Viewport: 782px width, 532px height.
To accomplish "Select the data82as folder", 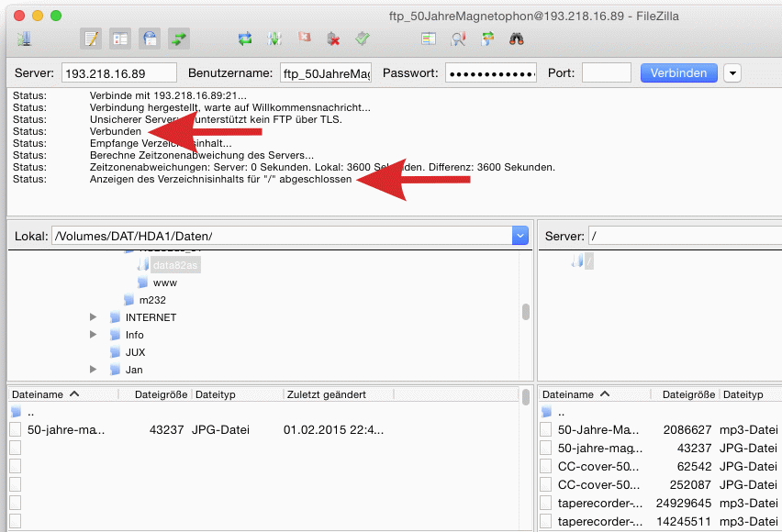I will (175, 265).
